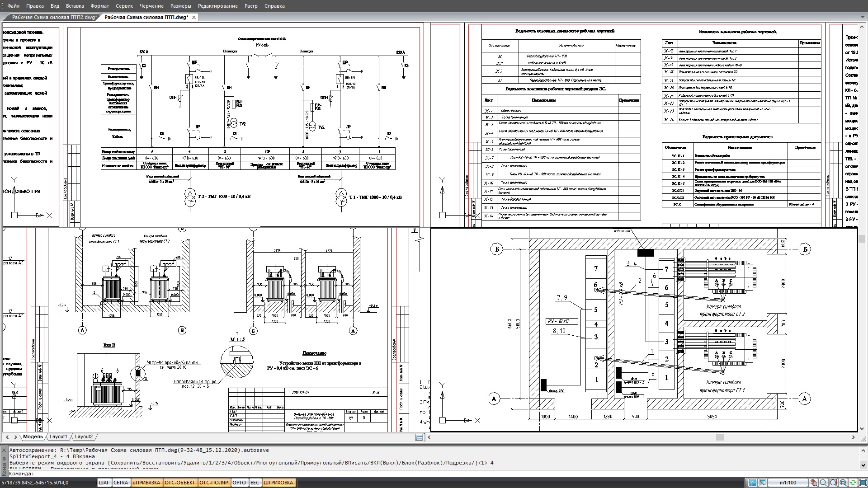Toggle ВЕС lineweight display

click(x=255, y=483)
